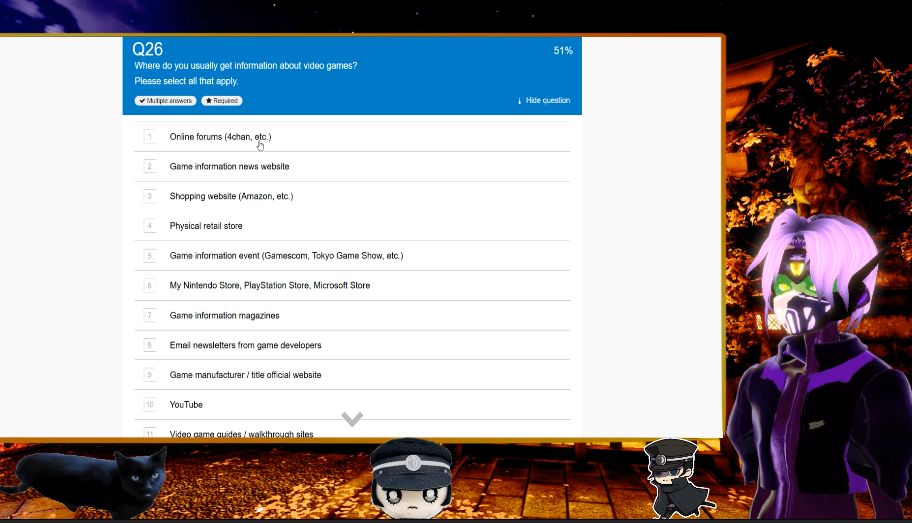Check box 9 for Game manufacturer official website
Screen dimensions: 912x523
tap(149, 375)
